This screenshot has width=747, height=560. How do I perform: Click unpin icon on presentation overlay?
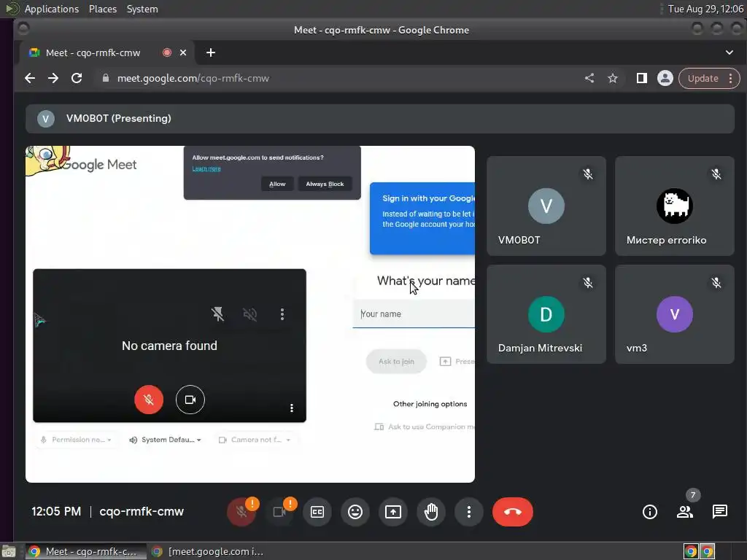pos(217,314)
